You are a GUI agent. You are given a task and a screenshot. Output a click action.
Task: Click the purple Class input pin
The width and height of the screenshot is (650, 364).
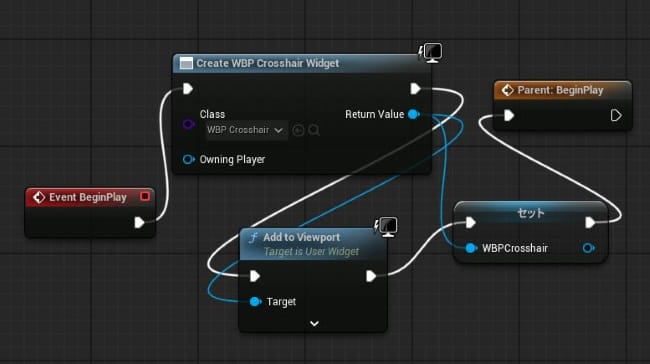coord(189,124)
